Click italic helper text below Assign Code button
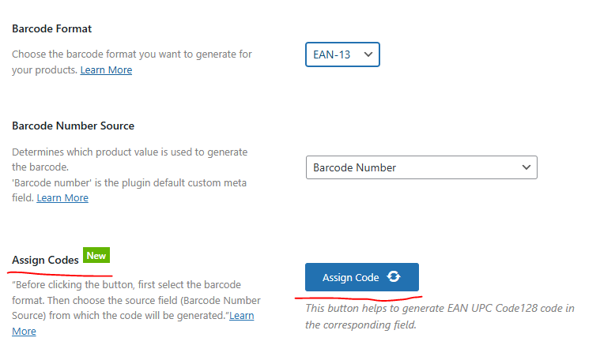Viewport: 600px width, 364px height. (x=440, y=316)
